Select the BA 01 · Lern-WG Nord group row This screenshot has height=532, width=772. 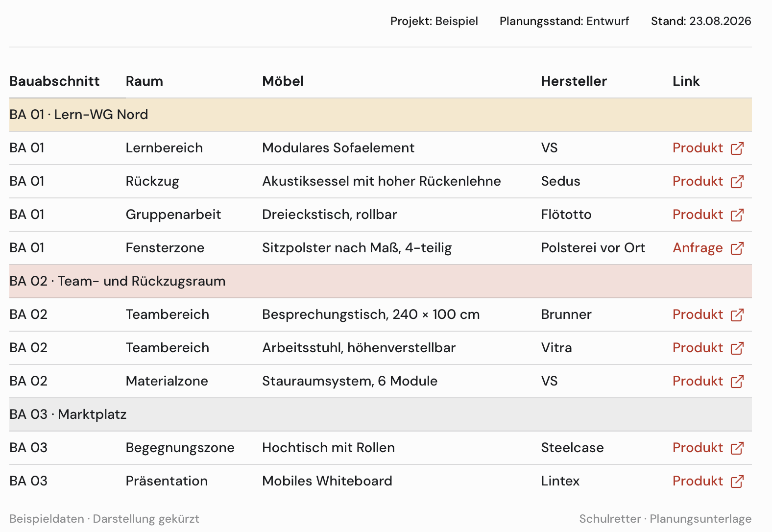(381, 115)
